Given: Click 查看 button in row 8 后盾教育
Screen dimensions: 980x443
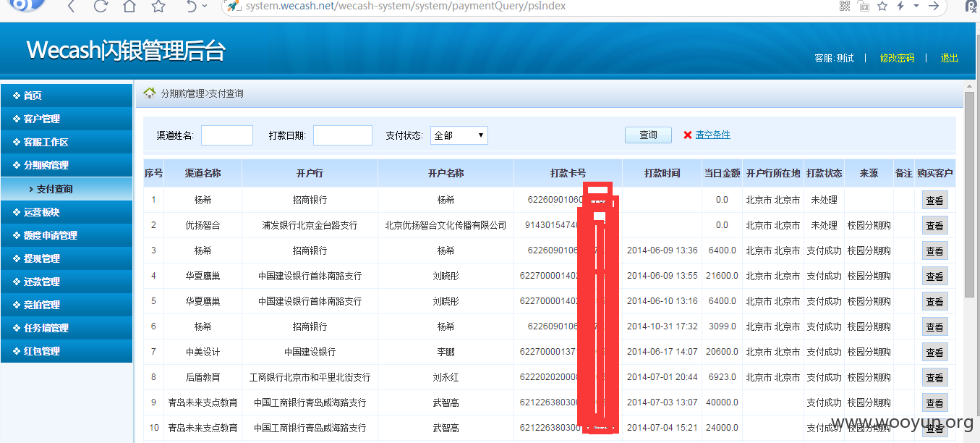Looking at the screenshot, I should pos(934,378).
